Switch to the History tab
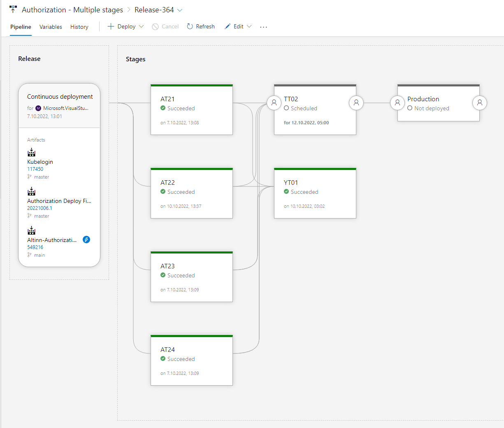Image resolution: width=504 pixels, height=428 pixels. click(x=79, y=27)
